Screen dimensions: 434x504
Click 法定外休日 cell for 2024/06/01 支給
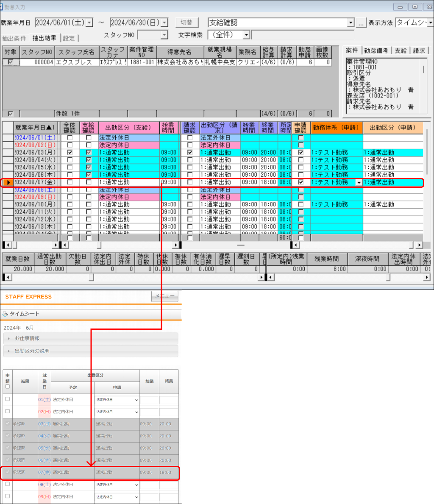128,138
